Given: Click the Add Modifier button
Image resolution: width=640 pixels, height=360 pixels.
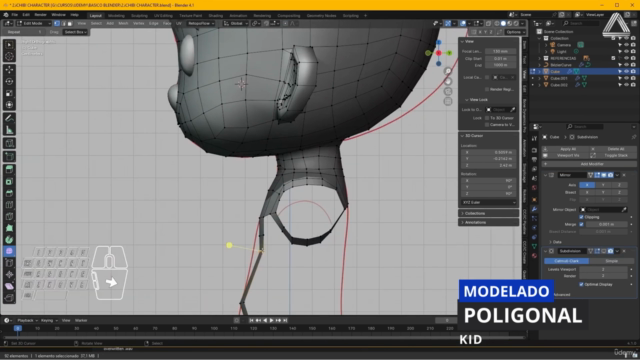Looking at the screenshot, I should tap(589, 164).
